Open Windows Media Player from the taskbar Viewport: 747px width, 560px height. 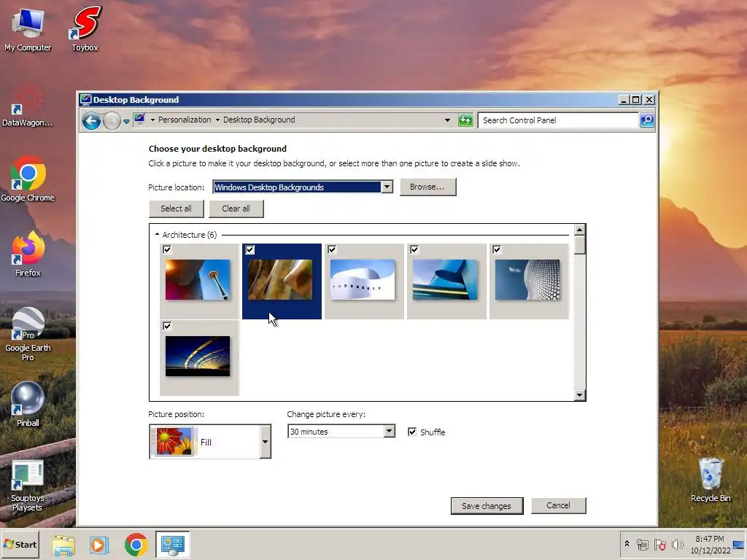[99, 545]
